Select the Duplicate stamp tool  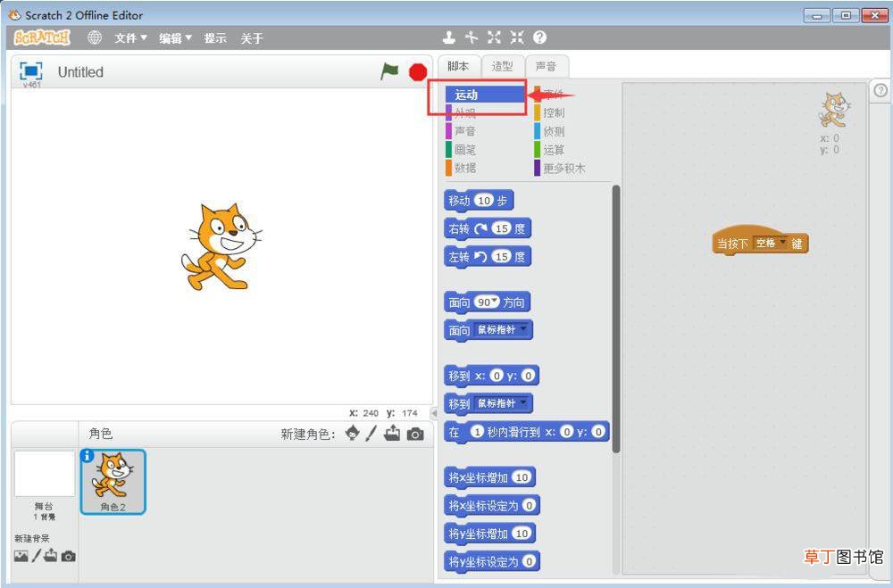[x=449, y=37]
